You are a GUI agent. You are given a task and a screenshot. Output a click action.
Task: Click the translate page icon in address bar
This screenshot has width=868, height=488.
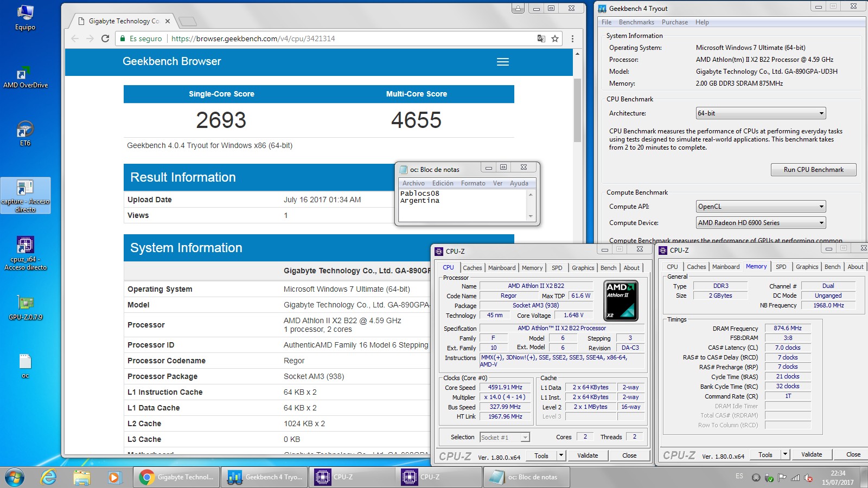coord(541,38)
